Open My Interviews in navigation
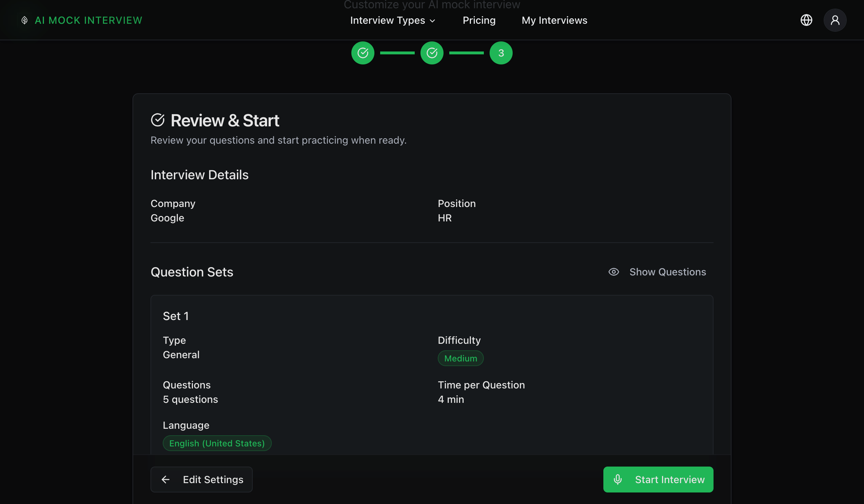Viewport: 864px width, 504px height. point(554,21)
